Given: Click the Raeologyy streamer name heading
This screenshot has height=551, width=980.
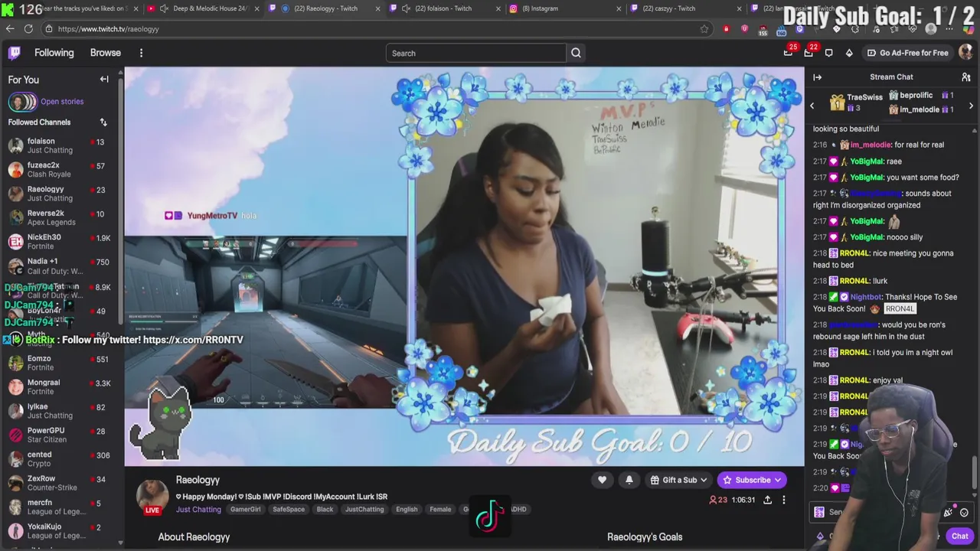Looking at the screenshot, I should click(198, 481).
